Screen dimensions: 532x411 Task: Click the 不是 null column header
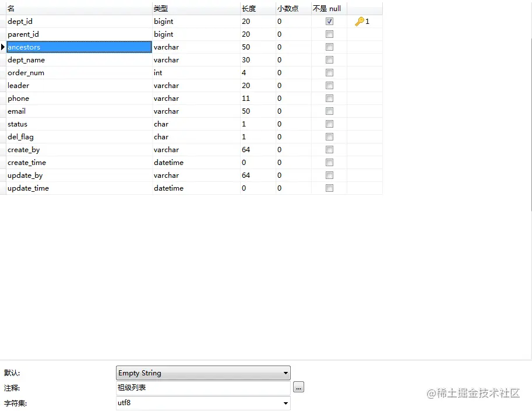click(329, 9)
